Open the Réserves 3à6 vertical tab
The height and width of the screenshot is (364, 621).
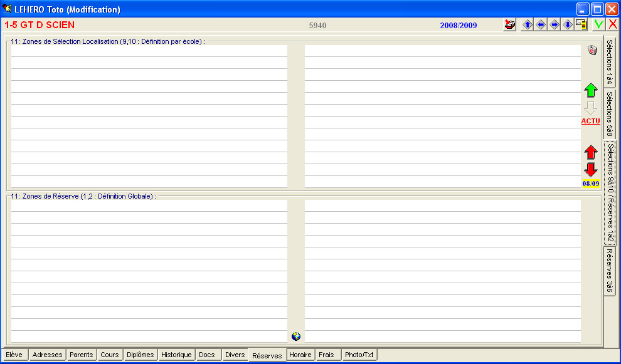[610, 271]
